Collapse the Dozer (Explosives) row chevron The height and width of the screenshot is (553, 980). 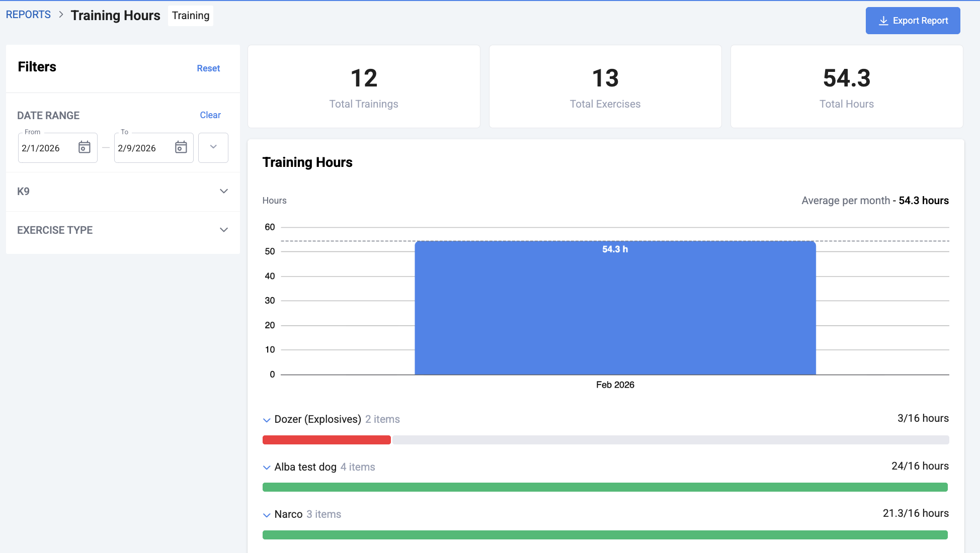267,420
